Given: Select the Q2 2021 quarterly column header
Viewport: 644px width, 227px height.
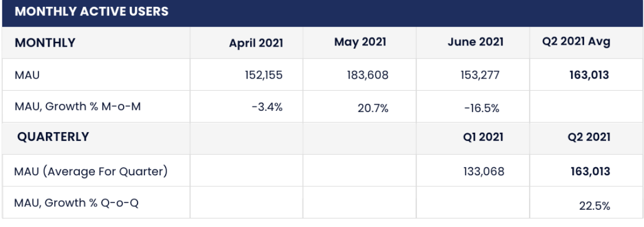Looking at the screenshot, I should (x=589, y=137).
